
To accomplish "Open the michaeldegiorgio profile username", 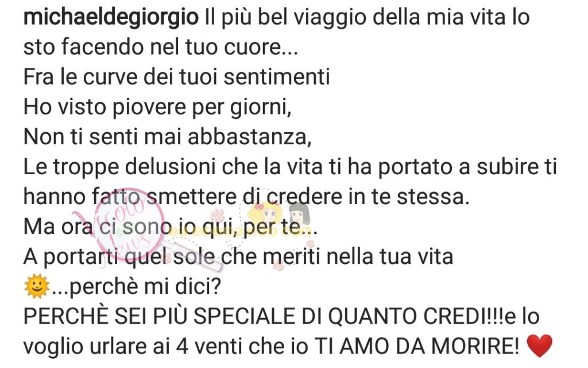I will click(111, 17).
